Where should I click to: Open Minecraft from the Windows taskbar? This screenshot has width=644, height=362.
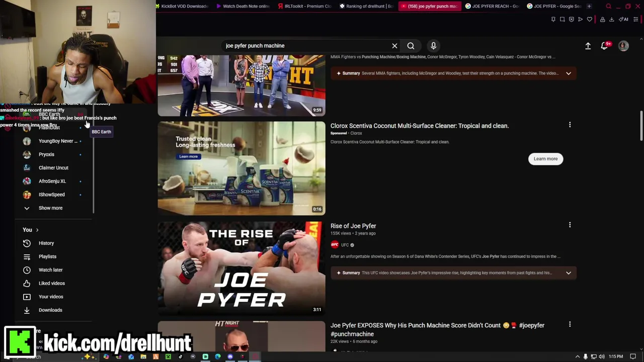(x=168, y=357)
